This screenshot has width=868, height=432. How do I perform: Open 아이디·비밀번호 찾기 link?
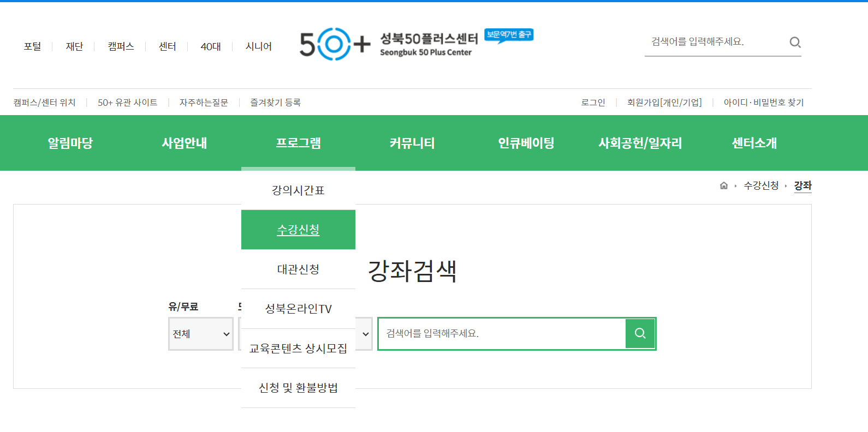point(763,103)
